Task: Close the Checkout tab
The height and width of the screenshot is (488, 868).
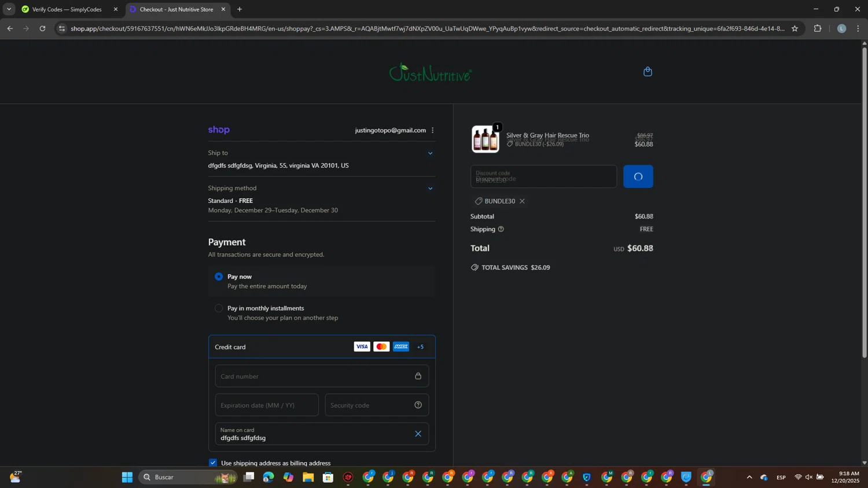Action: coord(223,9)
